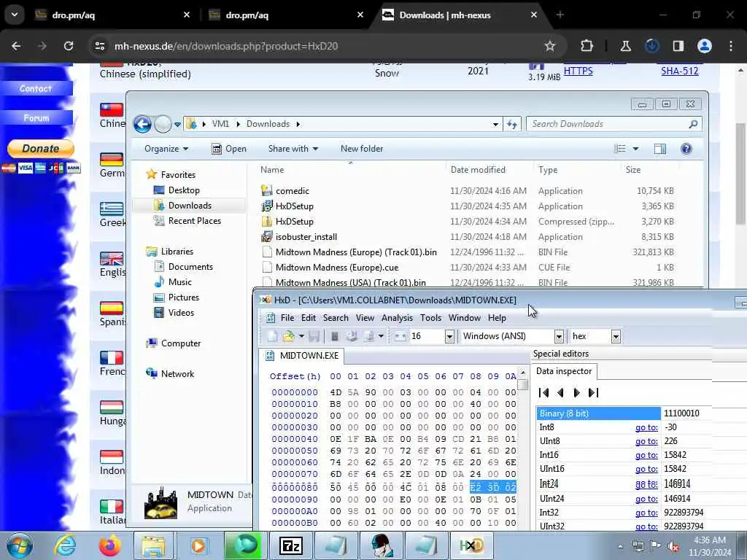
Task: Click the HxD New file toolbar icon
Action: coord(272,336)
